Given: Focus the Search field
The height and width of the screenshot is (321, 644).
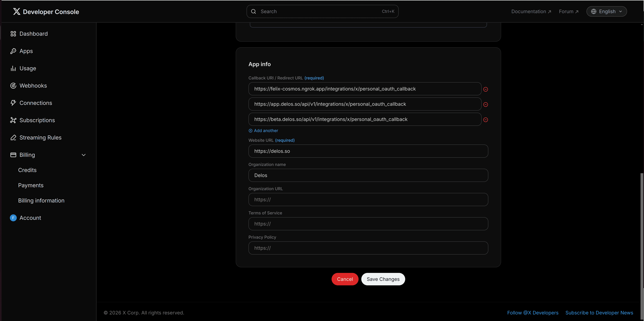Looking at the screenshot, I should (x=322, y=12).
